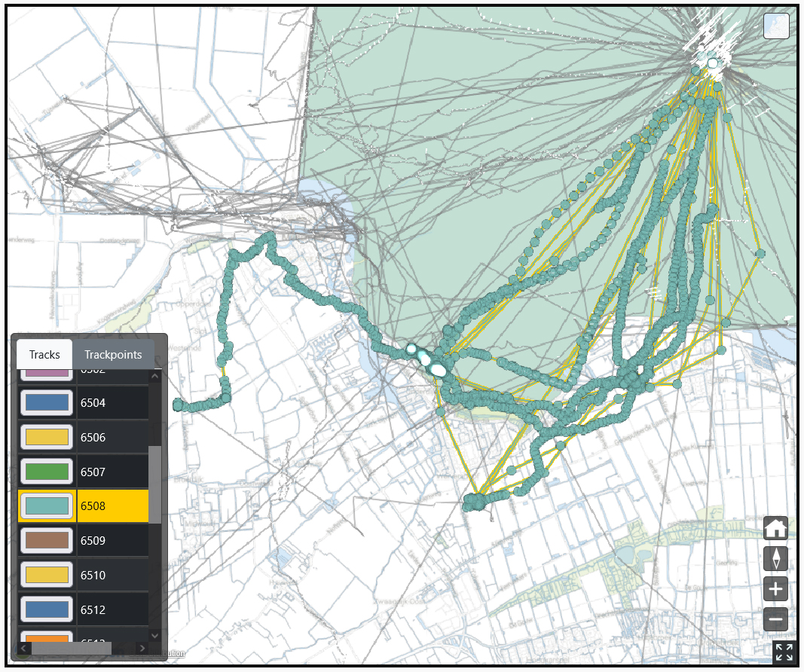Image resolution: width=804 pixels, height=672 pixels.
Task: Select track 6504 in the list
Action: (x=113, y=402)
